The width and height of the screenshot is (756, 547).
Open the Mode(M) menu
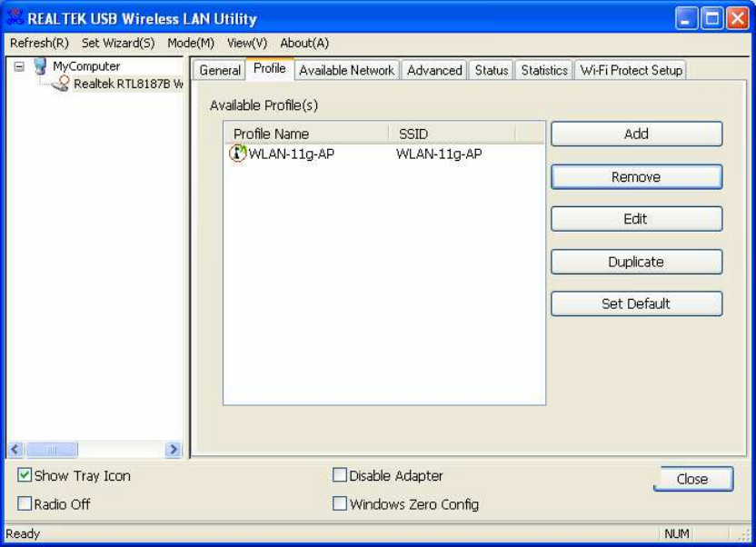(x=191, y=44)
